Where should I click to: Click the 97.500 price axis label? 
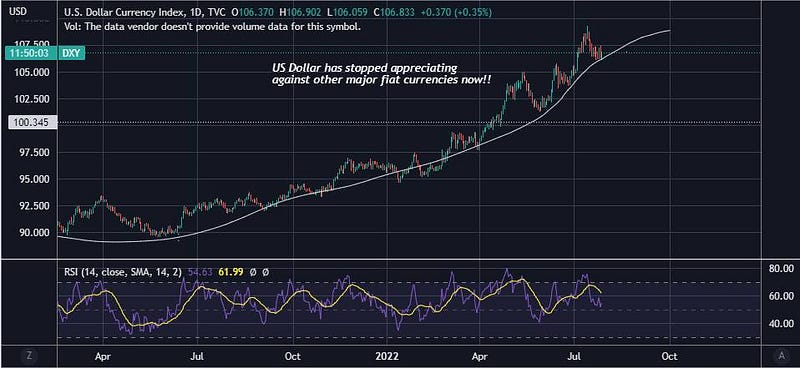coord(34,152)
